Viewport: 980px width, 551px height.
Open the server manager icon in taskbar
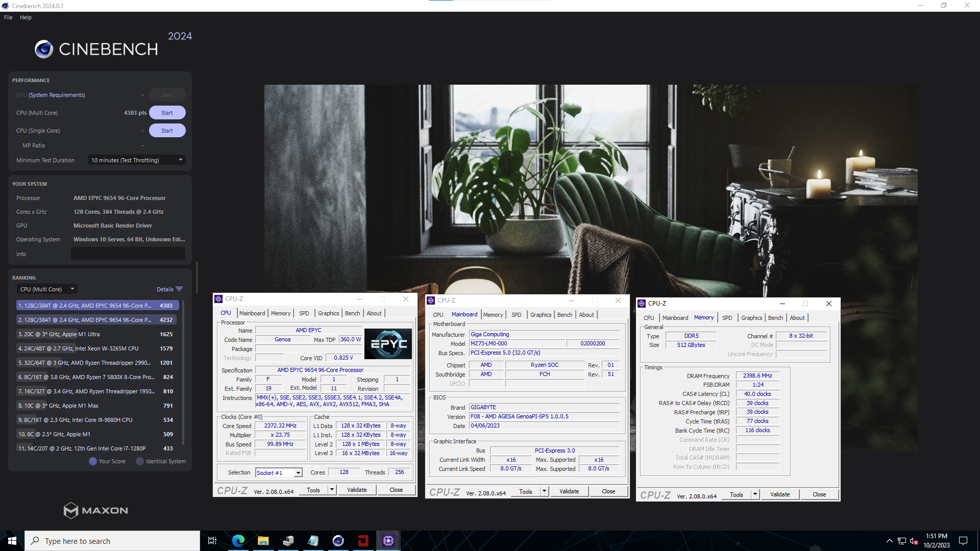click(x=288, y=541)
